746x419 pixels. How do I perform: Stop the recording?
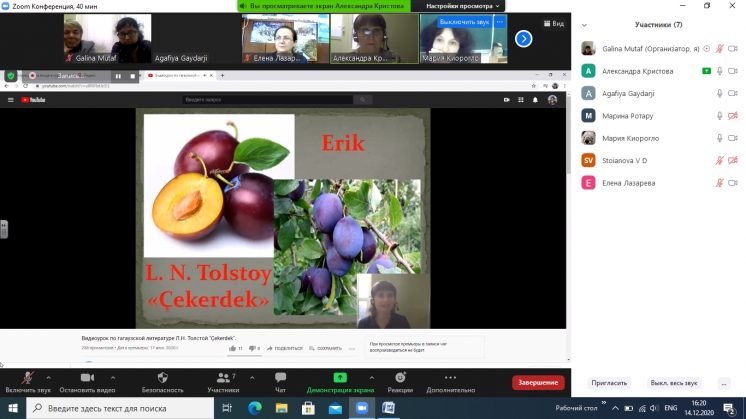[x=132, y=76]
